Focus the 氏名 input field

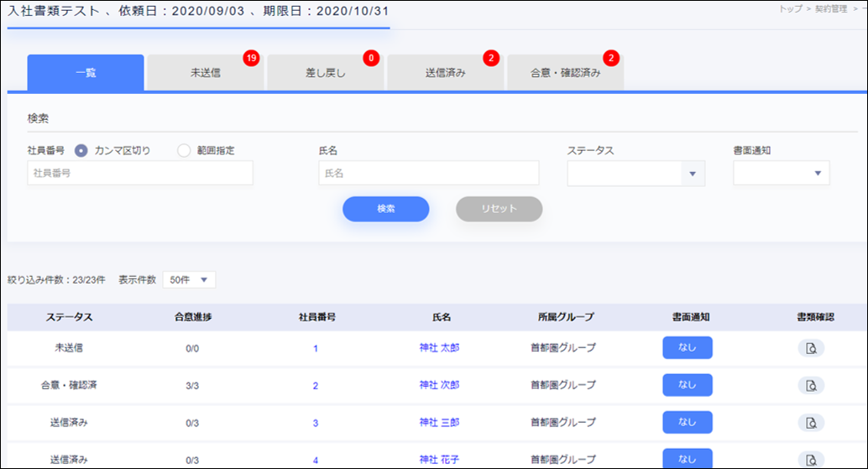[x=429, y=173]
